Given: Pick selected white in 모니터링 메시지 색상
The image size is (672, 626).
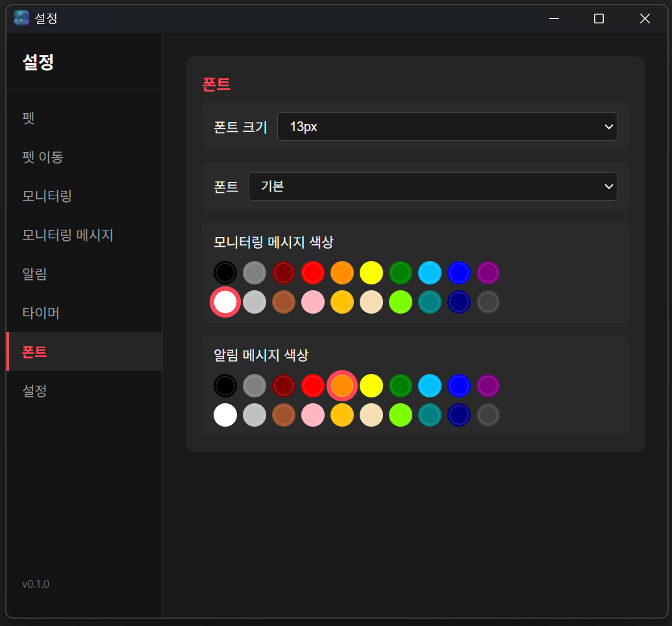Looking at the screenshot, I should click(225, 302).
